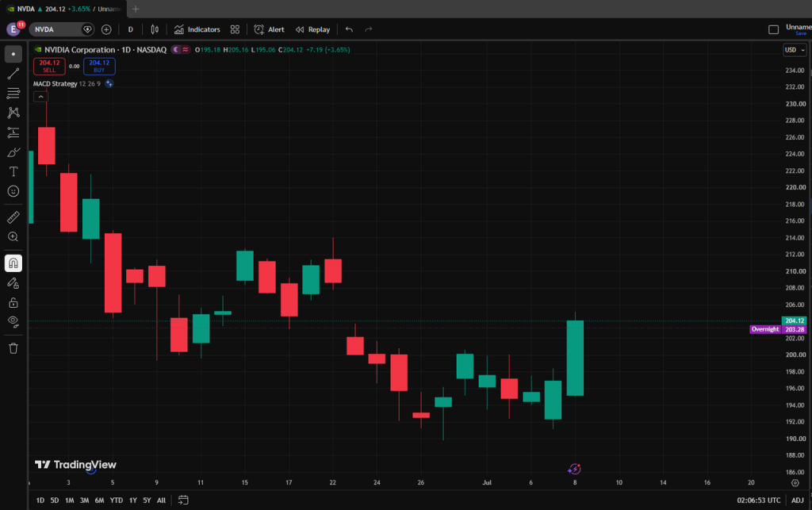Select the 1D date range

(40, 500)
